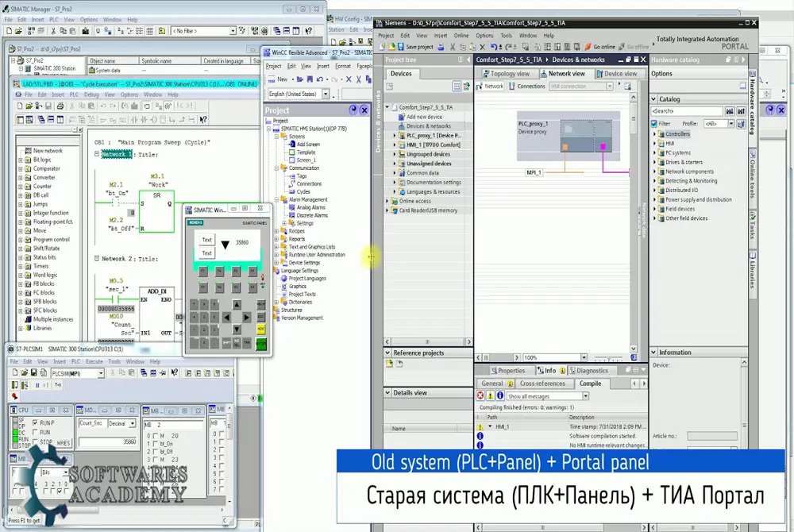Click the cut scissors icon in TIA Portal toolbar
794x532 pixels.
453,47
